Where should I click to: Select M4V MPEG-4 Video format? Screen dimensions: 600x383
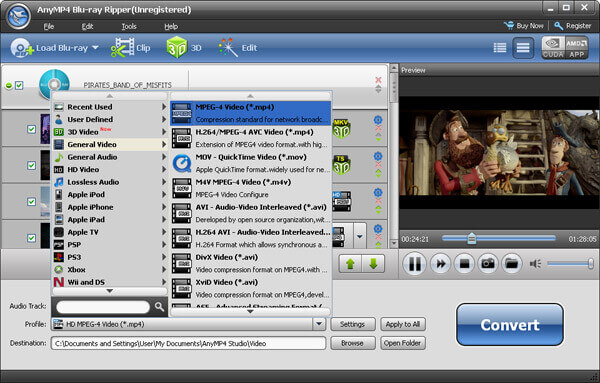click(x=251, y=188)
